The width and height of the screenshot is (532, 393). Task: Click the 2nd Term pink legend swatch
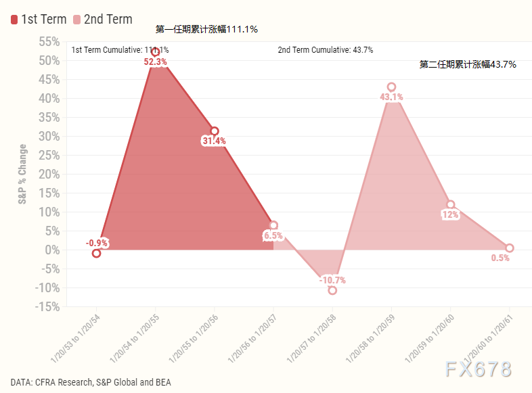(x=76, y=20)
